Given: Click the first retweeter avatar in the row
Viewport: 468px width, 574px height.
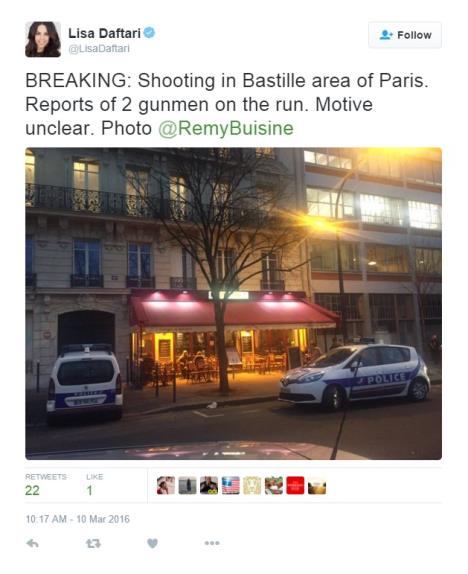Looking at the screenshot, I should point(166,485).
